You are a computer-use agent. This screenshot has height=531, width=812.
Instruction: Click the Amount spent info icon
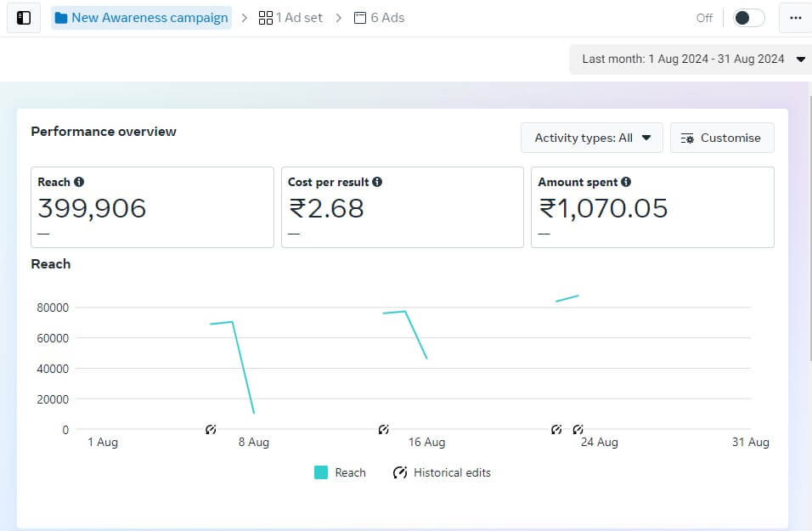point(626,182)
